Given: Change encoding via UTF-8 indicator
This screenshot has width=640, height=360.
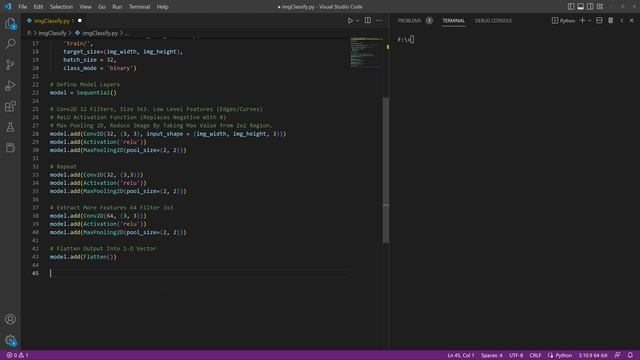Looking at the screenshot, I should click(516, 355).
